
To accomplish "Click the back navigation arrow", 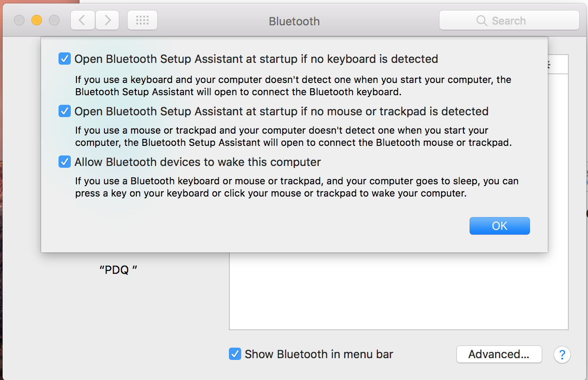I will click(83, 20).
